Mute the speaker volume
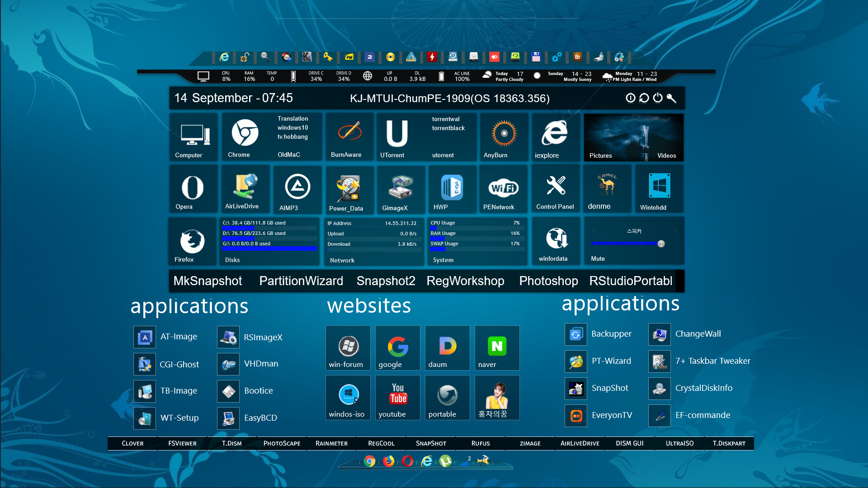 coord(598,258)
